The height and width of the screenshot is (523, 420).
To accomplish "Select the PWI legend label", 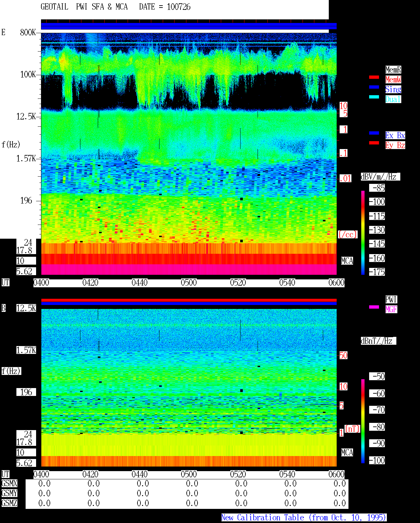I will coord(391,299).
